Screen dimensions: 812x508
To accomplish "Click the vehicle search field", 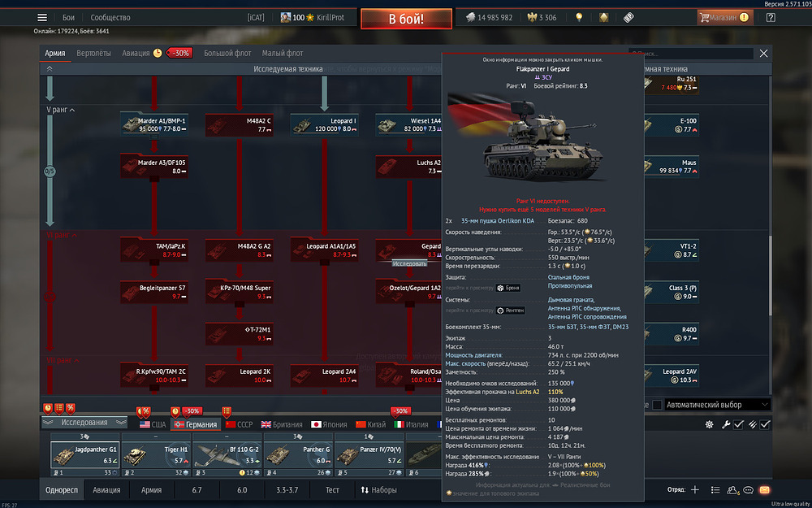I will [x=691, y=54].
